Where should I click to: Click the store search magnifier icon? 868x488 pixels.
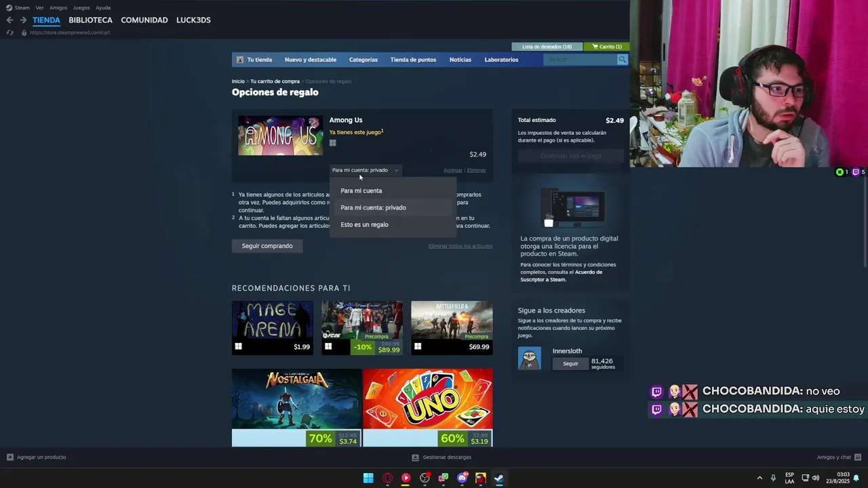point(622,60)
